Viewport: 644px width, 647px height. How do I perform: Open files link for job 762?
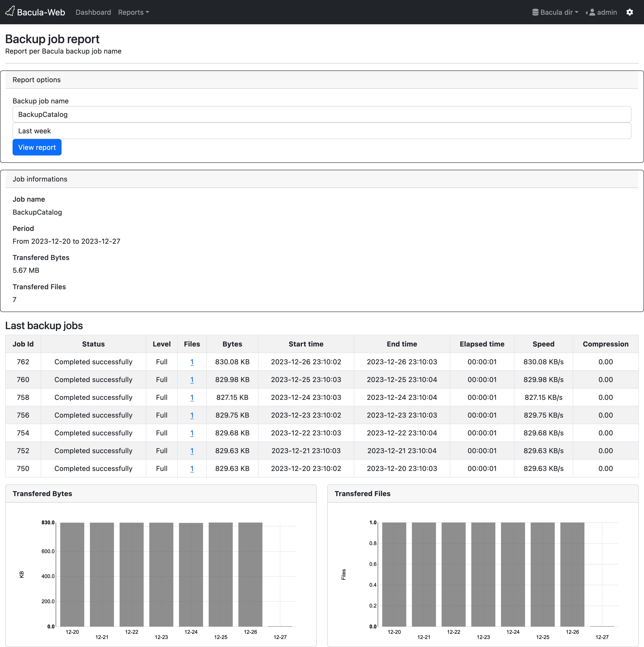pos(192,362)
